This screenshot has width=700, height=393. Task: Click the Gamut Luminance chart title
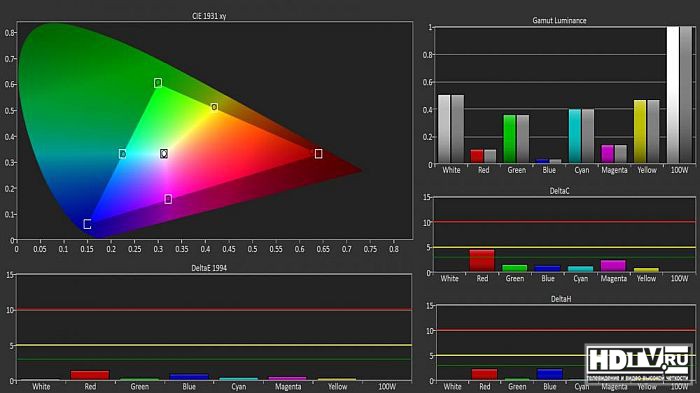coord(559,21)
